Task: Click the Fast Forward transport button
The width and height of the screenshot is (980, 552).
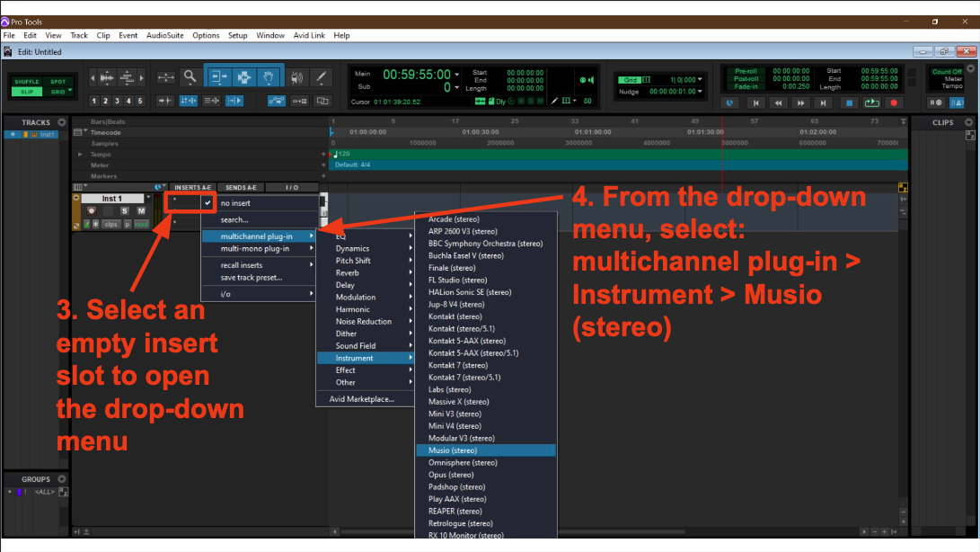Action: (x=800, y=102)
